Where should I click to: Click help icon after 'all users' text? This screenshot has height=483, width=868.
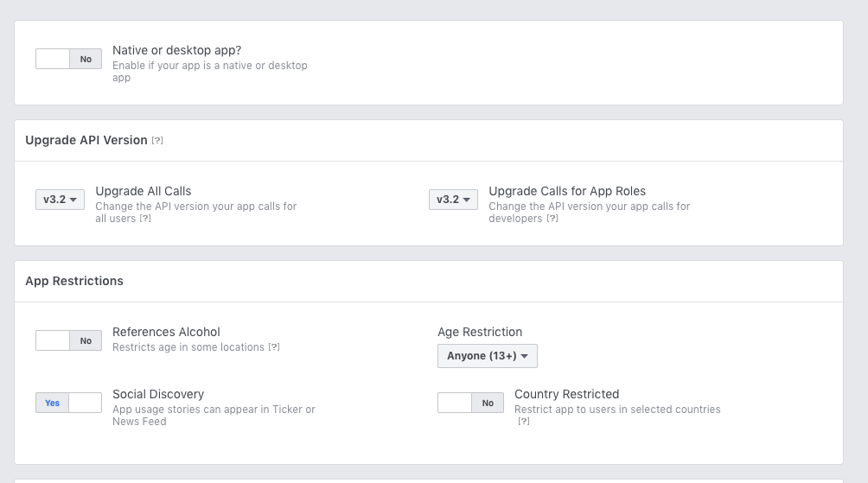(x=145, y=219)
